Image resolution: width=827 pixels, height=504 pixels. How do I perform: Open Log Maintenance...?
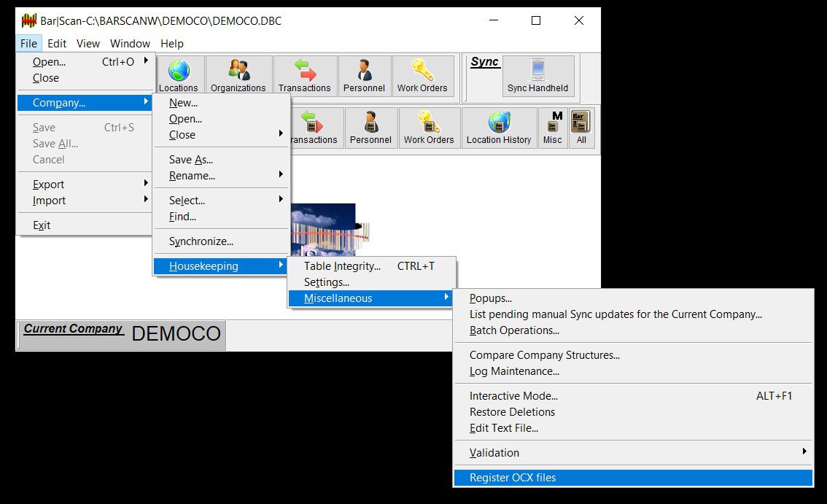point(633,371)
